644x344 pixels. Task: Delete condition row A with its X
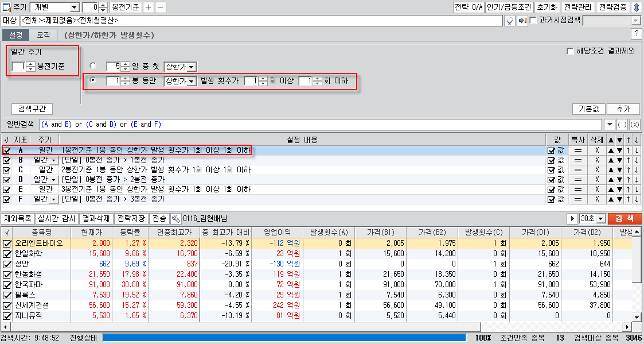point(596,150)
